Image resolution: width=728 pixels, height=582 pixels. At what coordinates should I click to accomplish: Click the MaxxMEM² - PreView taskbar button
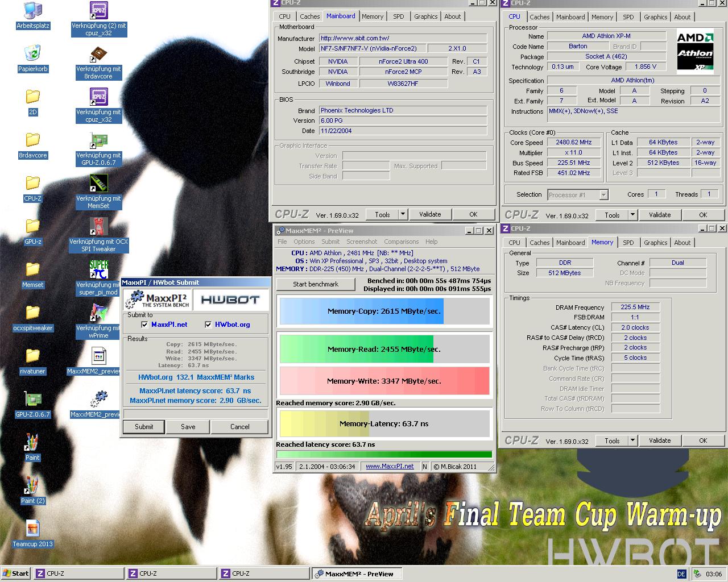pyautogui.click(x=358, y=573)
